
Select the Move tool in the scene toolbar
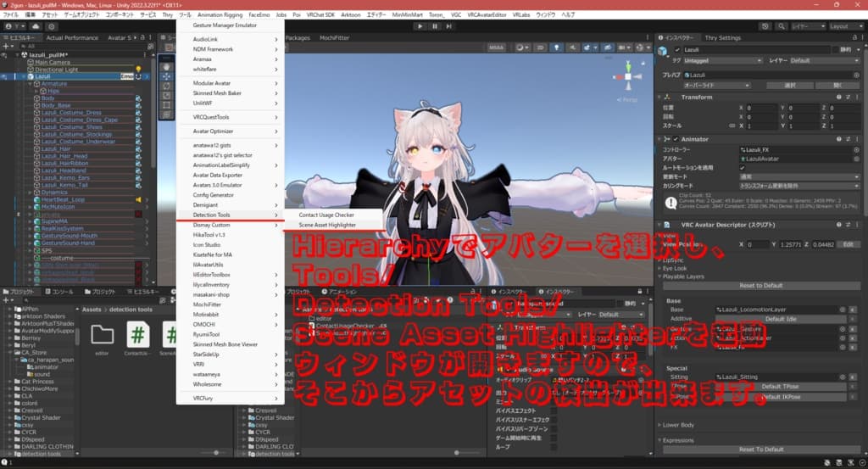click(167, 76)
